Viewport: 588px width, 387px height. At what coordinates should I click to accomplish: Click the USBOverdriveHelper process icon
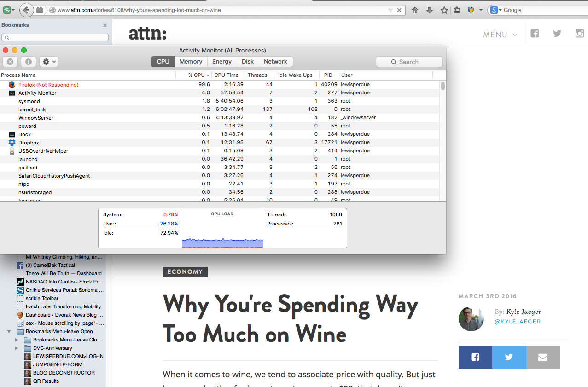(12, 151)
